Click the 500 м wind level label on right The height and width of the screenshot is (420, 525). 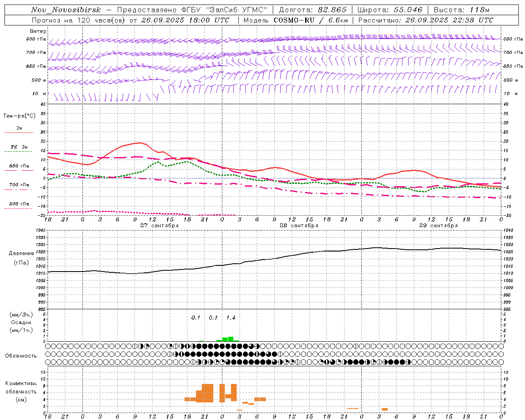tap(511, 80)
